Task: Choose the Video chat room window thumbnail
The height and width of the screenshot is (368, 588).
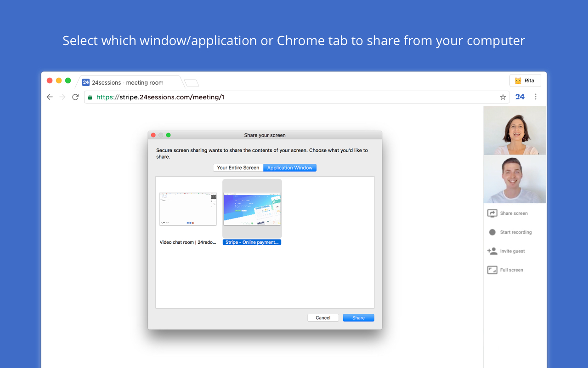Action: 188,209
